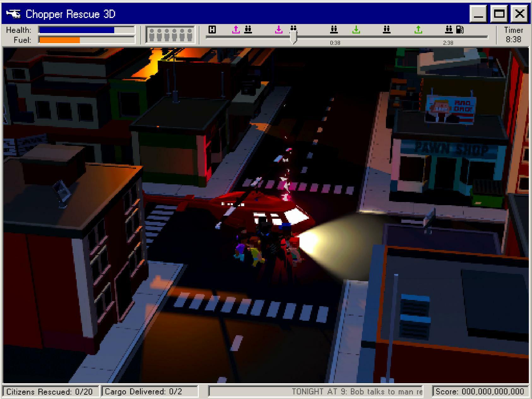This screenshot has width=532, height=399.
Task: Click the Citizens Rescued status field
Action: tap(50, 391)
